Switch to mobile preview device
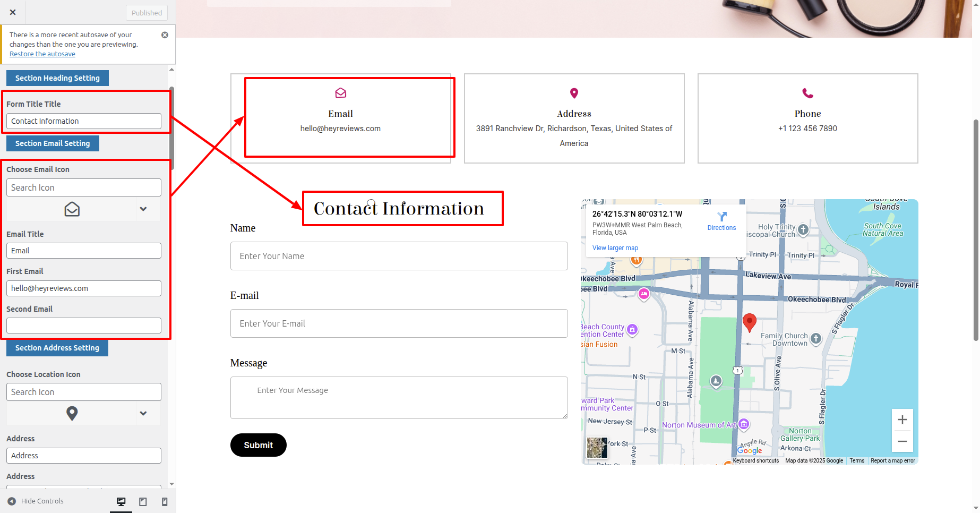980x513 pixels. pos(165,502)
